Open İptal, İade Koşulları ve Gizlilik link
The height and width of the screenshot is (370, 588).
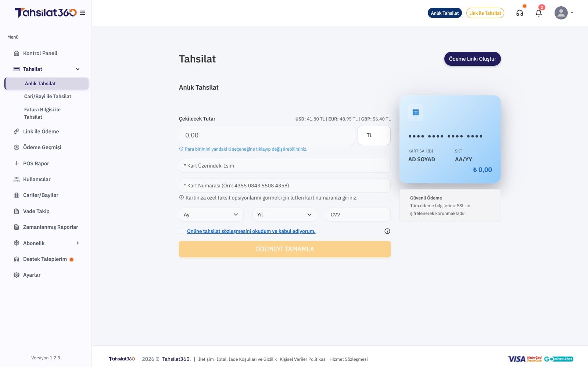pyautogui.click(x=247, y=359)
